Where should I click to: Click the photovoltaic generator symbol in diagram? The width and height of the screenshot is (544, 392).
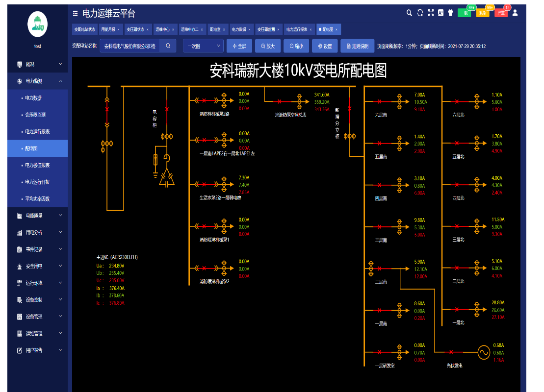(483, 352)
